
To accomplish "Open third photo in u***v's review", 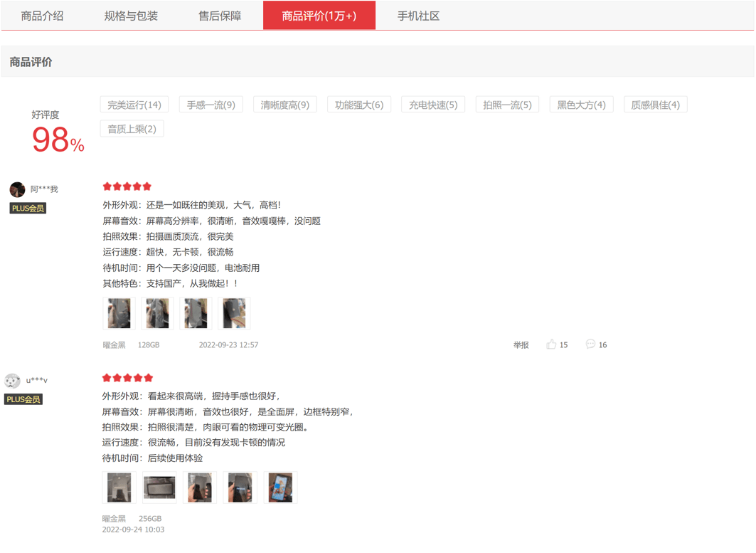I will click(x=200, y=488).
